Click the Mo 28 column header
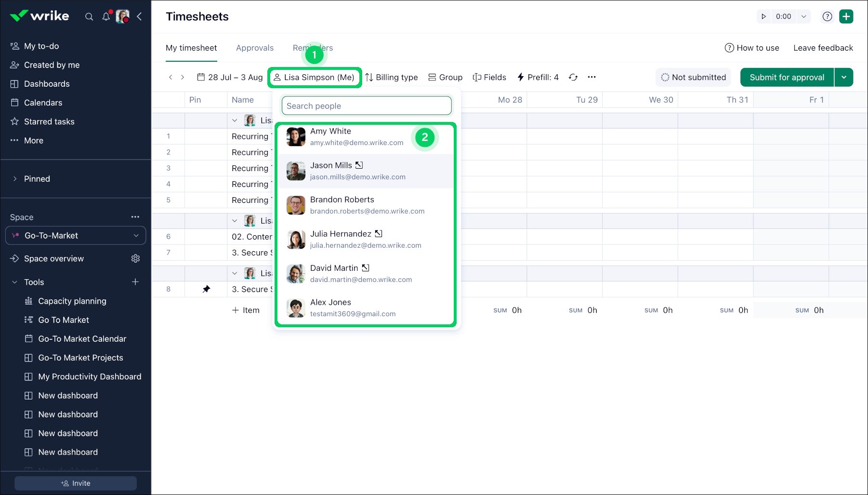This screenshot has width=868, height=495. click(510, 100)
